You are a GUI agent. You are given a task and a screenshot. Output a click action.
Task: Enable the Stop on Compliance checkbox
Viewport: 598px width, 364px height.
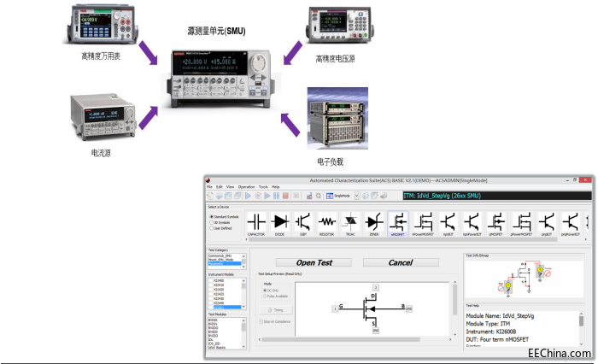261,322
